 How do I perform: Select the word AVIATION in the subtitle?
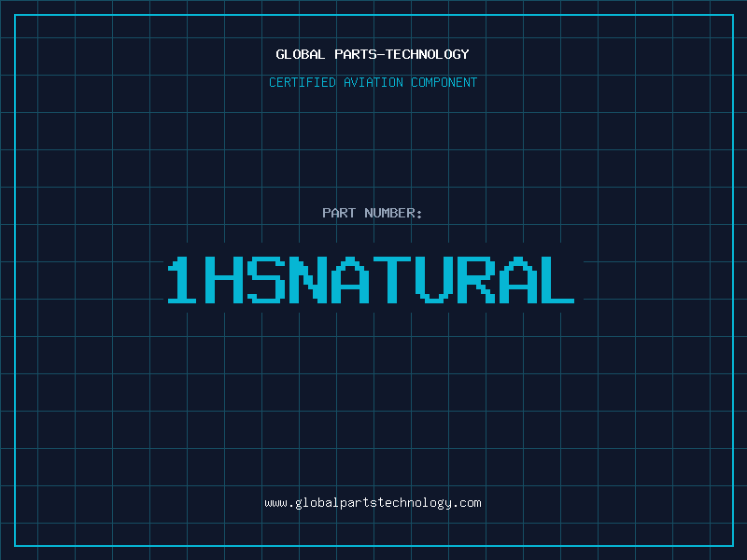[x=373, y=82]
